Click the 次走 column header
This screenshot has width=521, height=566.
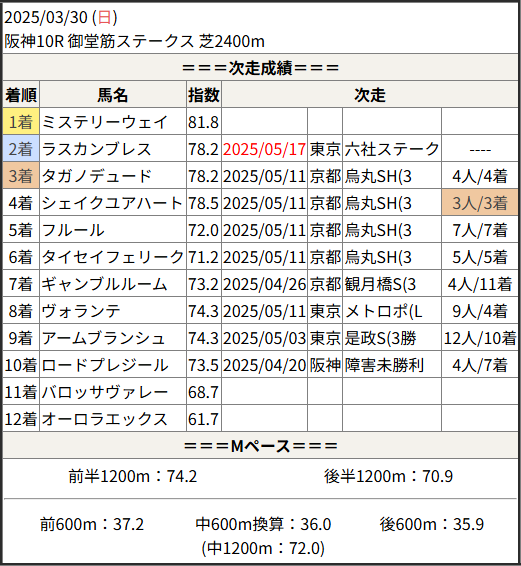(x=370, y=95)
